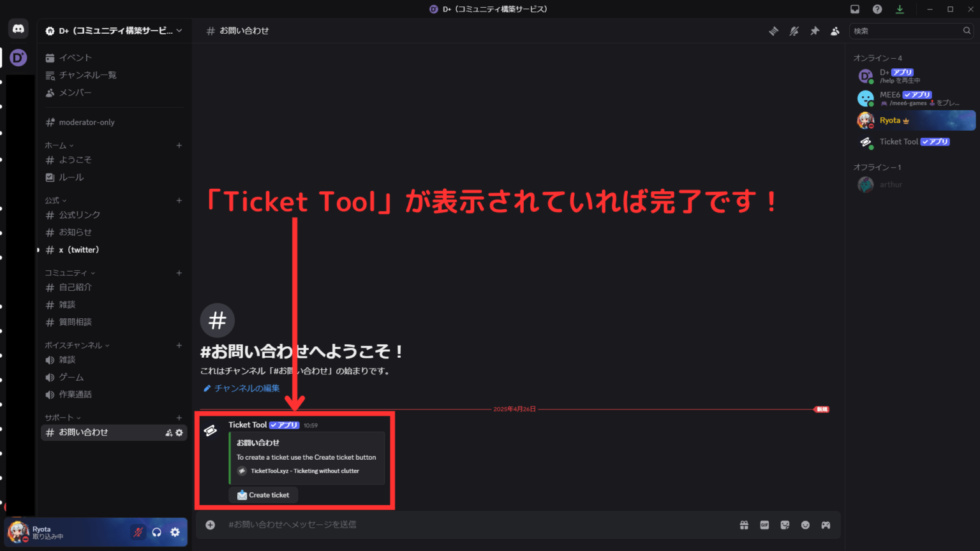Unmute your microphone in the user panel
Image resolution: width=980 pixels, height=551 pixels.
tap(138, 532)
